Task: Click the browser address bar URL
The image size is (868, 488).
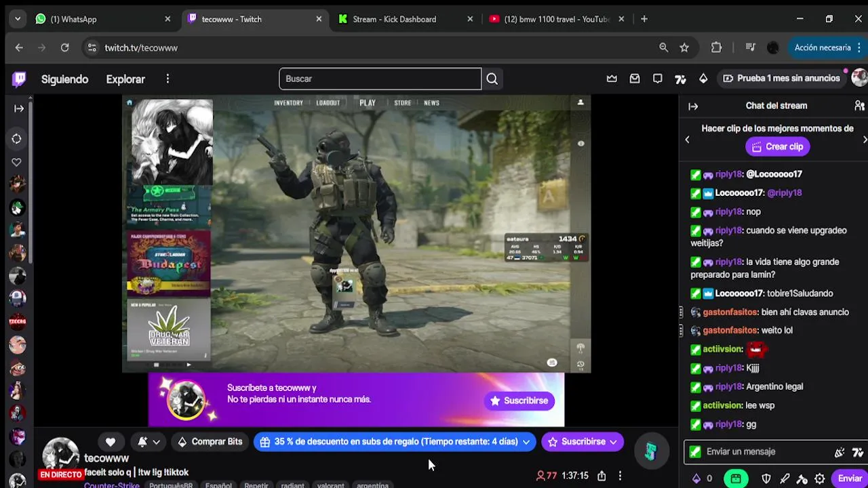Action: coord(141,47)
